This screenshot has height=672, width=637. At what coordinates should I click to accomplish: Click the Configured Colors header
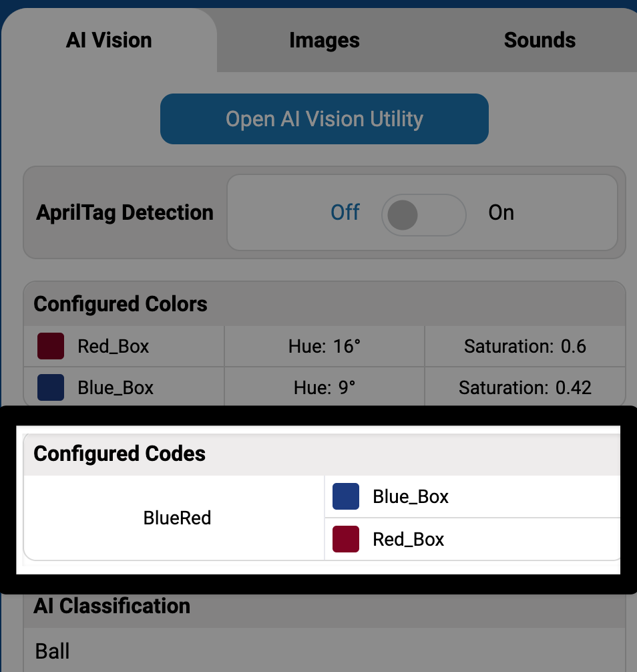tap(121, 304)
